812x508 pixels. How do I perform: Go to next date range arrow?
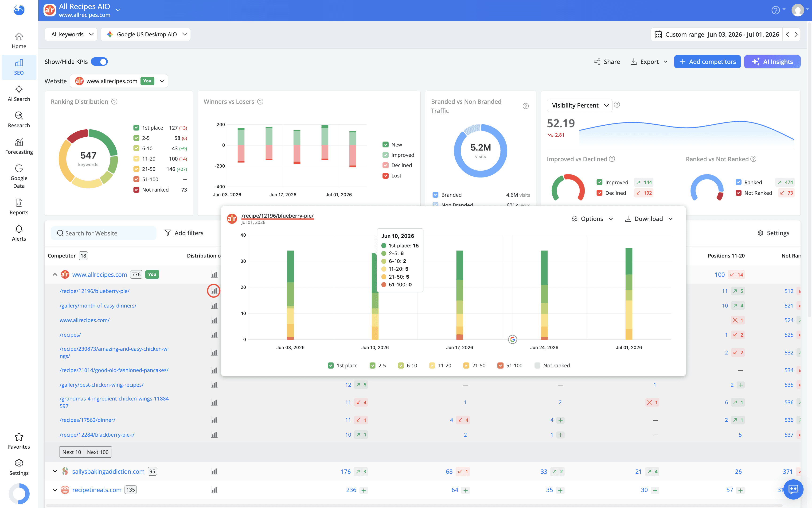pyautogui.click(x=796, y=34)
